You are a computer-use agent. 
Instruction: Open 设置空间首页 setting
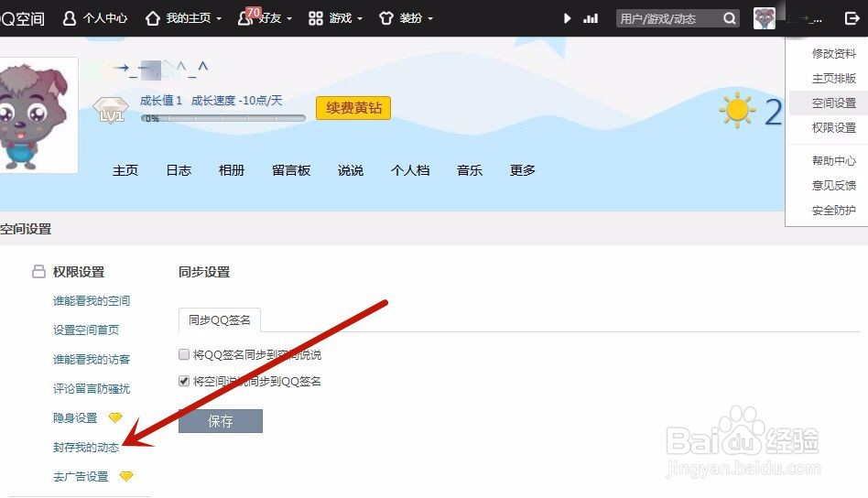point(86,330)
